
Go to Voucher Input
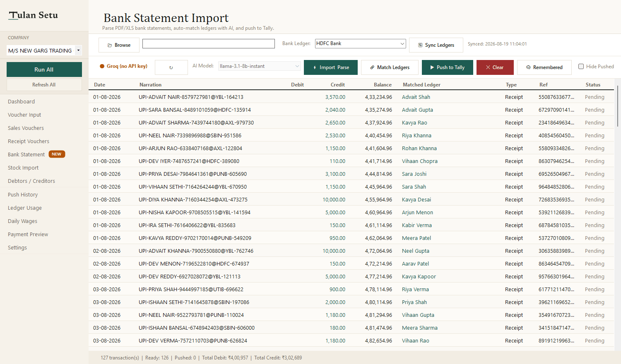tap(24, 115)
